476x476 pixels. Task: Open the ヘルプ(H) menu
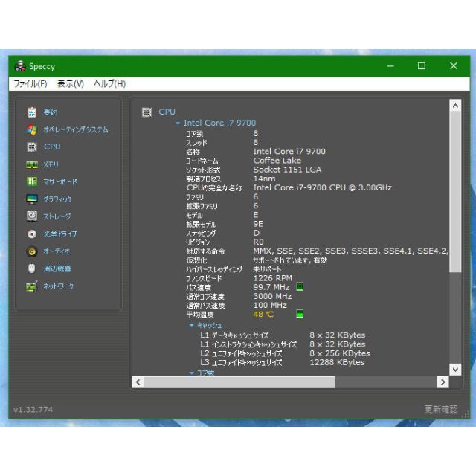(110, 84)
